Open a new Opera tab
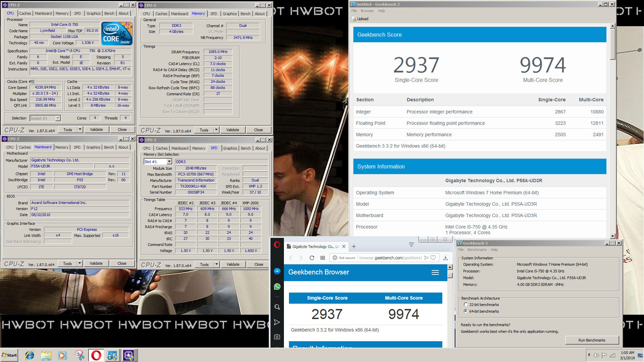Screen dimensions: 644x362 coord(354,246)
